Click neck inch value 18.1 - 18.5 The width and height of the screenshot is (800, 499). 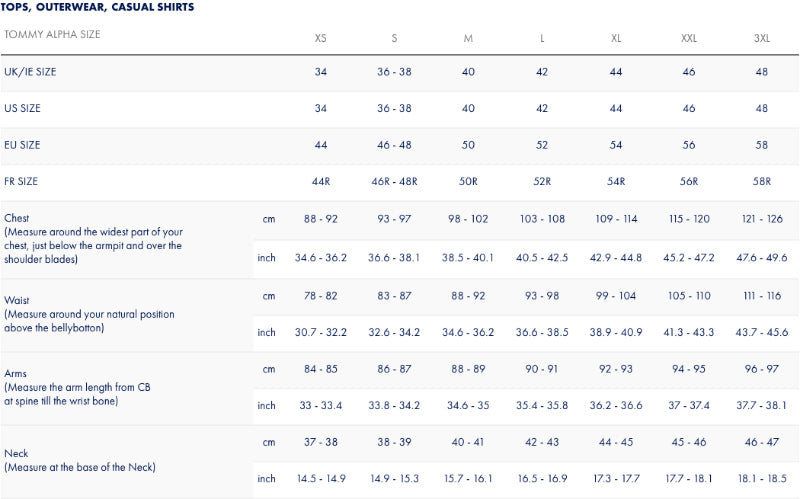[762, 479]
